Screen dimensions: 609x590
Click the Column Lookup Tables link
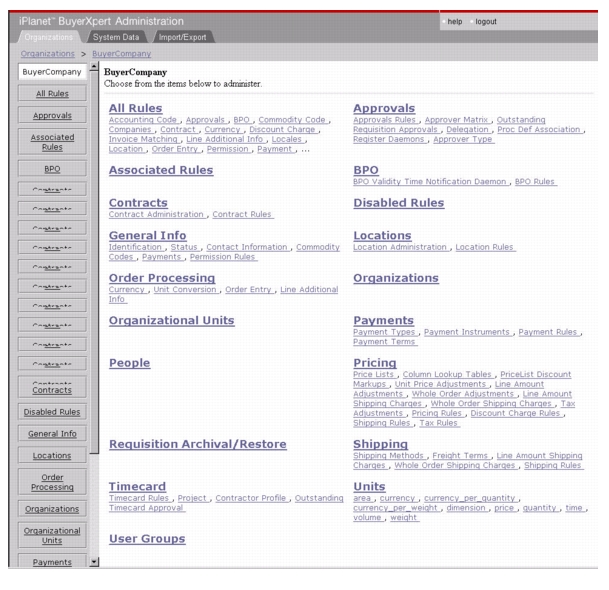pyautogui.click(x=447, y=374)
